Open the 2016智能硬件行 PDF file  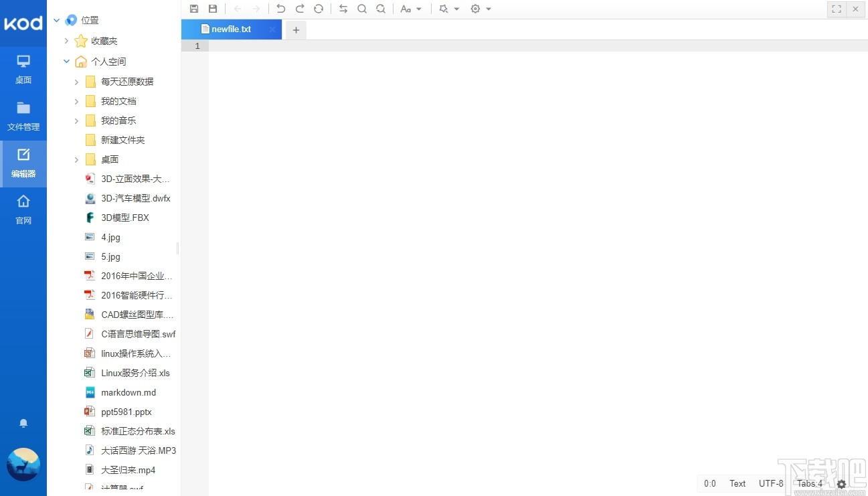click(137, 295)
